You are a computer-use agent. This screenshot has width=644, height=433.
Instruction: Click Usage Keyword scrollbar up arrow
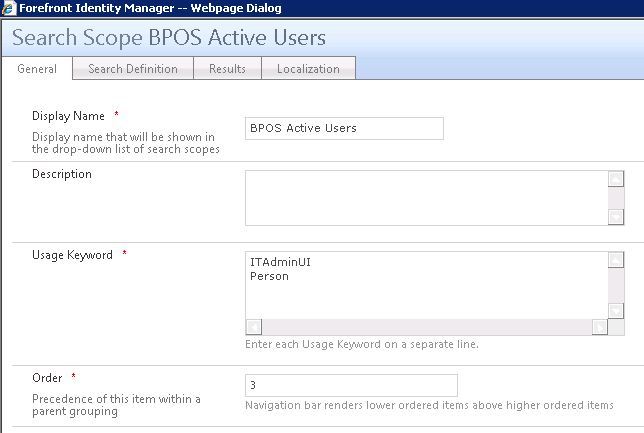tap(616, 260)
